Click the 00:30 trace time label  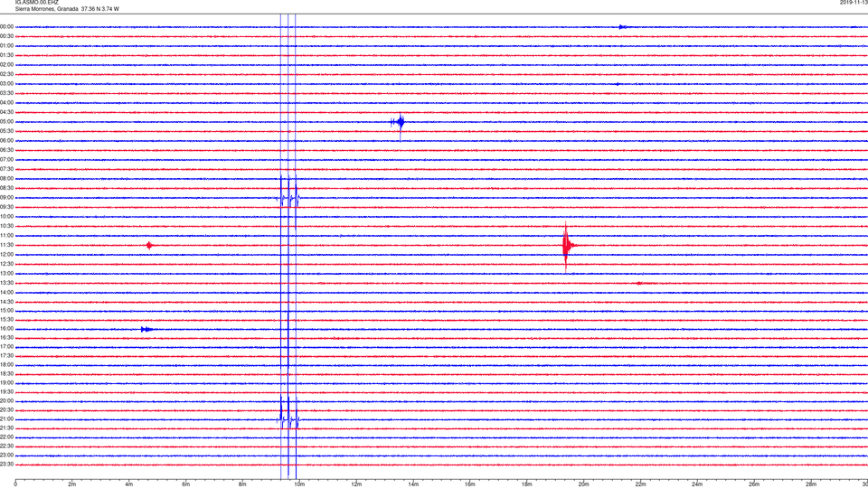click(x=6, y=36)
